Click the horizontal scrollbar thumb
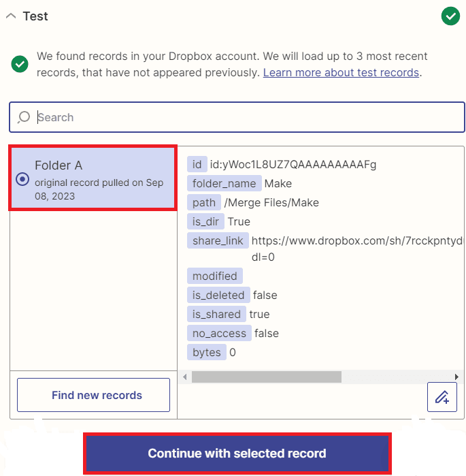466x476 pixels. tap(266, 377)
